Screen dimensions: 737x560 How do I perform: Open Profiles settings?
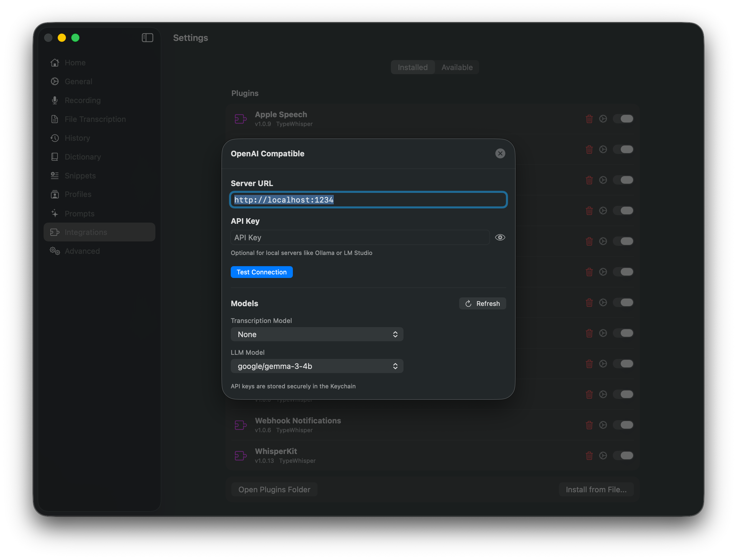(x=78, y=194)
